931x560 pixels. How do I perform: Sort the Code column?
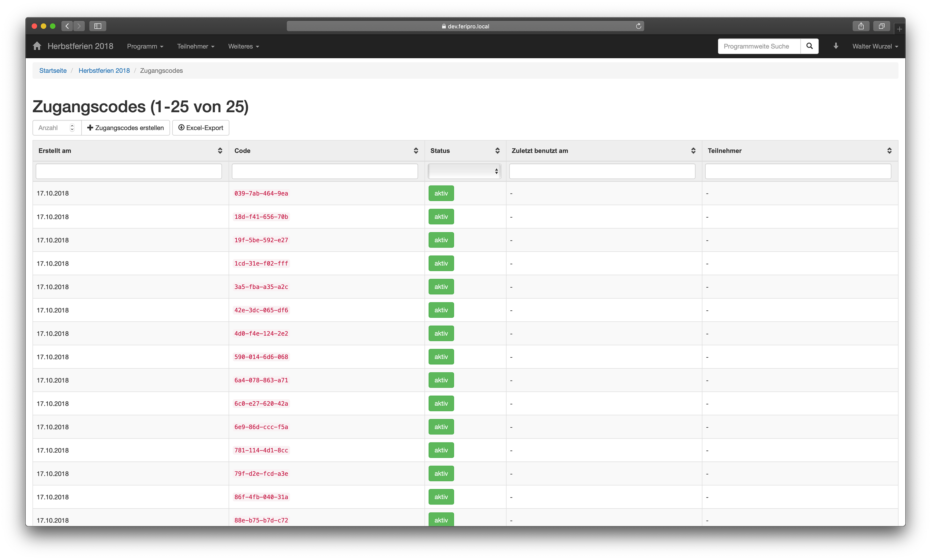[415, 150]
